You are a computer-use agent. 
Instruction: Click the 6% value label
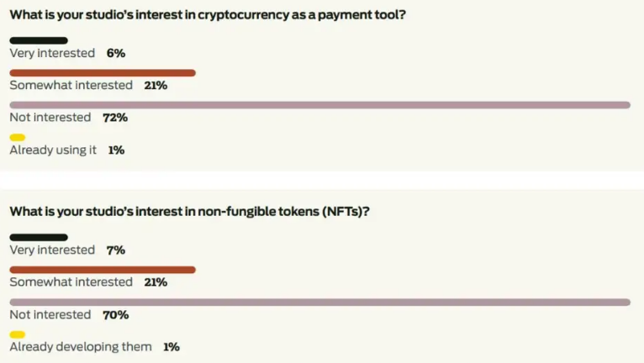116,54
